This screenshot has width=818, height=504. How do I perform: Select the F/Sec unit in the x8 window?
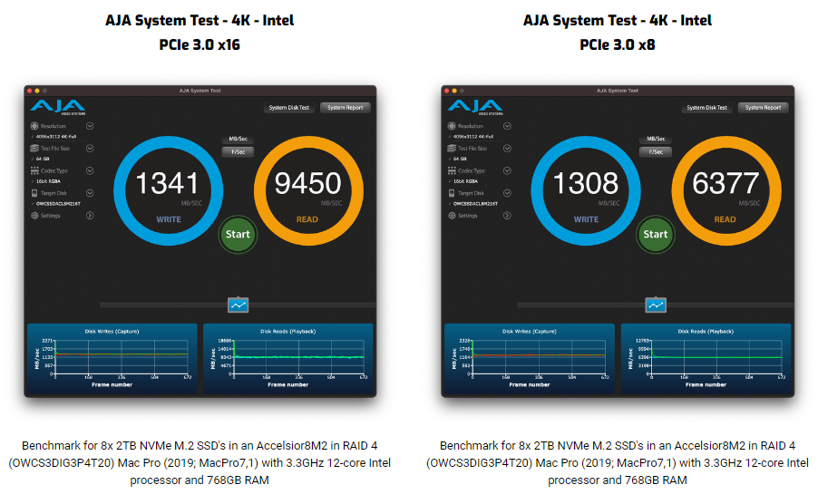pos(656,152)
